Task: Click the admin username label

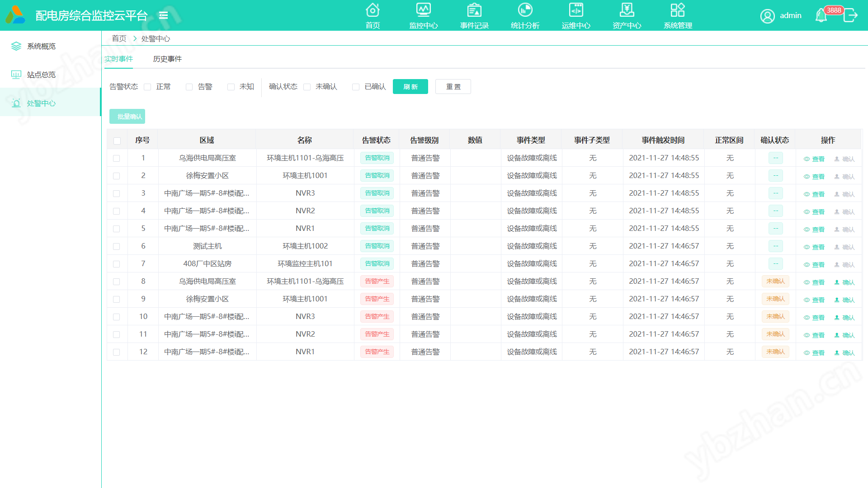Action: (791, 15)
